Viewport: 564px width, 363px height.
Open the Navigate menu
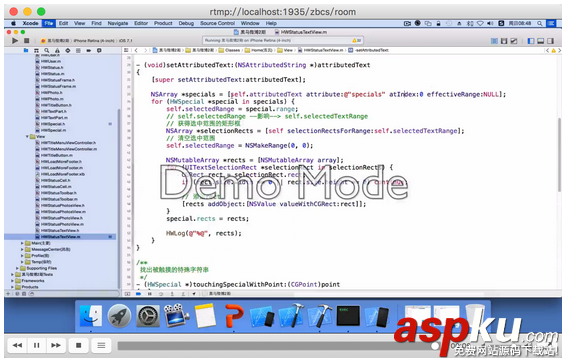pos(118,23)
